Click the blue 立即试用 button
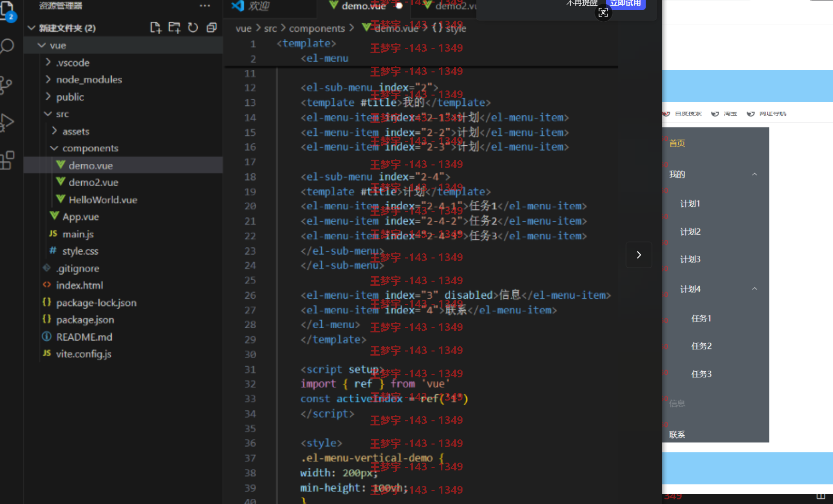The image size is (833, 504). click(626, 4)
